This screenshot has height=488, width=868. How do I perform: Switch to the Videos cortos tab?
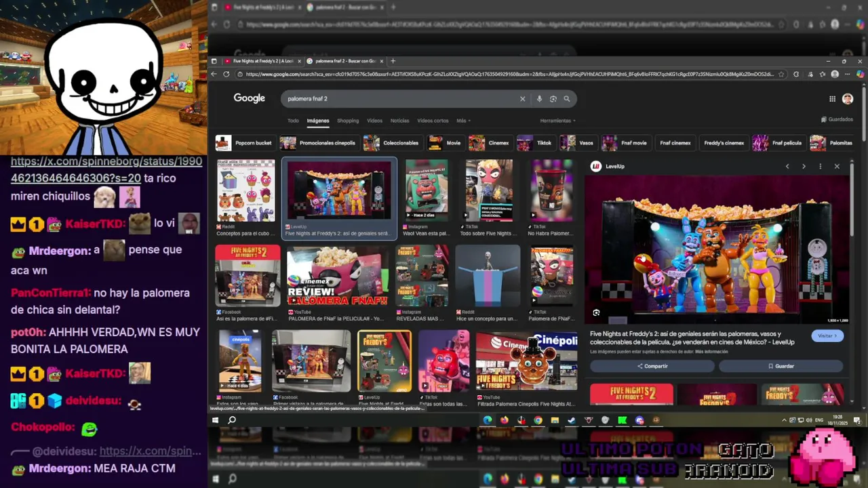433,121
